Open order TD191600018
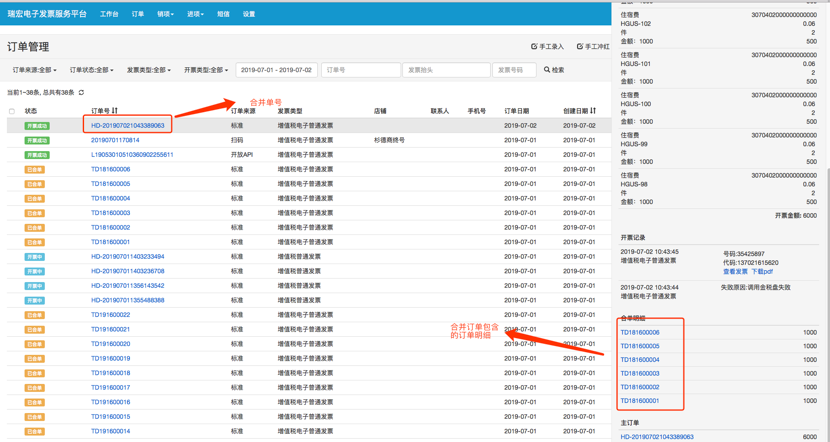The width and height of the screenshot is (830, 442). [110, 373]
